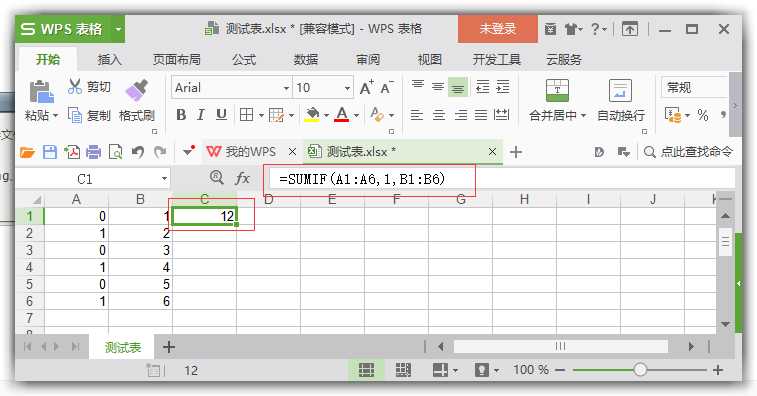
Task: Click the Copy icon
Action: [75, 115]
